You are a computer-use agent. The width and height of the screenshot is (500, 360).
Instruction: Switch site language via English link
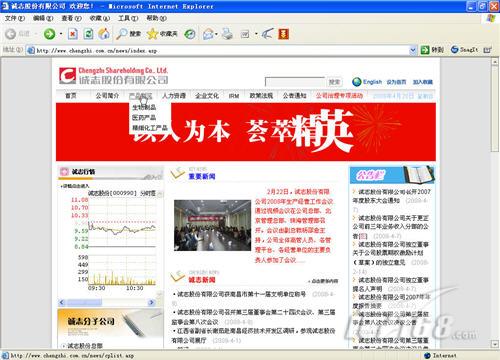click(372, 82)
